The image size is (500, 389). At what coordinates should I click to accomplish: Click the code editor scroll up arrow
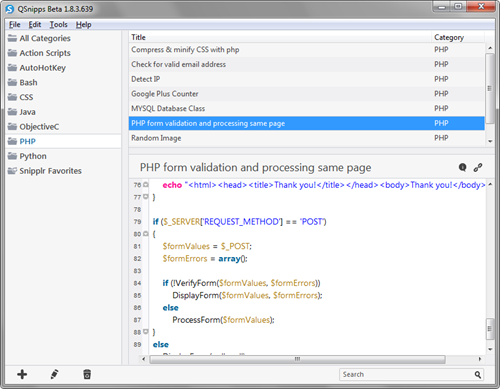pyautogui.click(x=490, y=184)
